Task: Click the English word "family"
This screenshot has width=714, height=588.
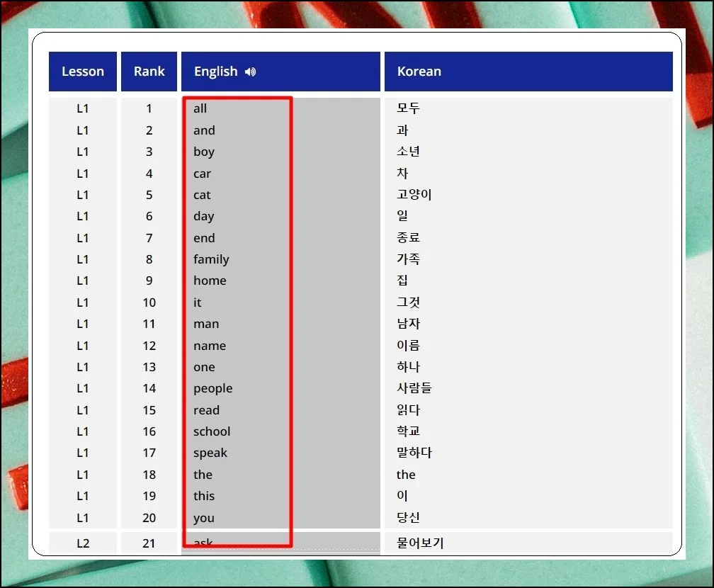Action: tap(211, 259)
